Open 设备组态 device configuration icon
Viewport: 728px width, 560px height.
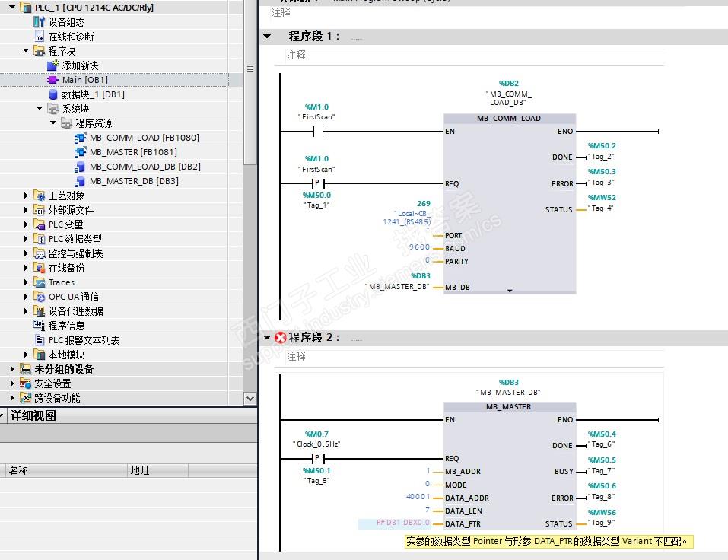(x=39, y=22)
